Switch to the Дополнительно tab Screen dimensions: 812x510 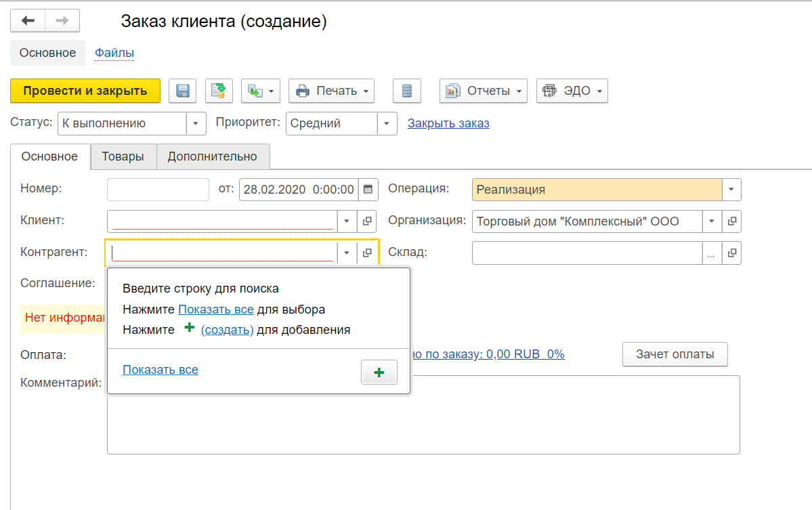coord(213,156)
